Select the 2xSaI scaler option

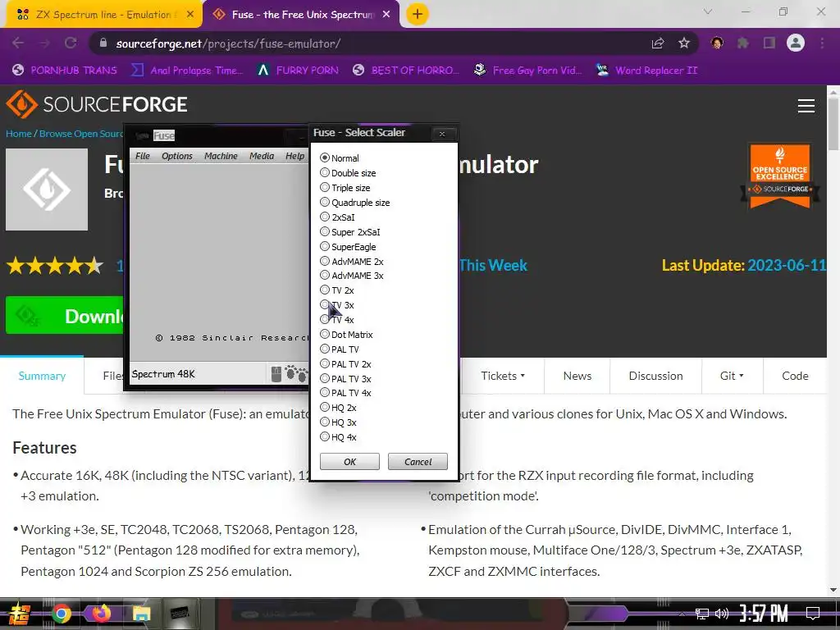pyautogui.click(x=325, y=217)
